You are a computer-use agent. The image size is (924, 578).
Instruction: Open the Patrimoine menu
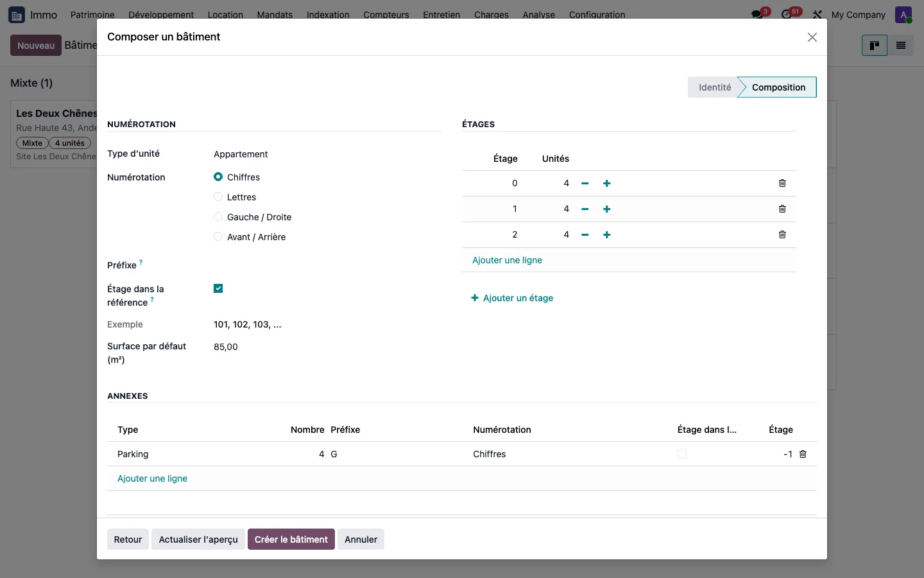coord(92,15)
